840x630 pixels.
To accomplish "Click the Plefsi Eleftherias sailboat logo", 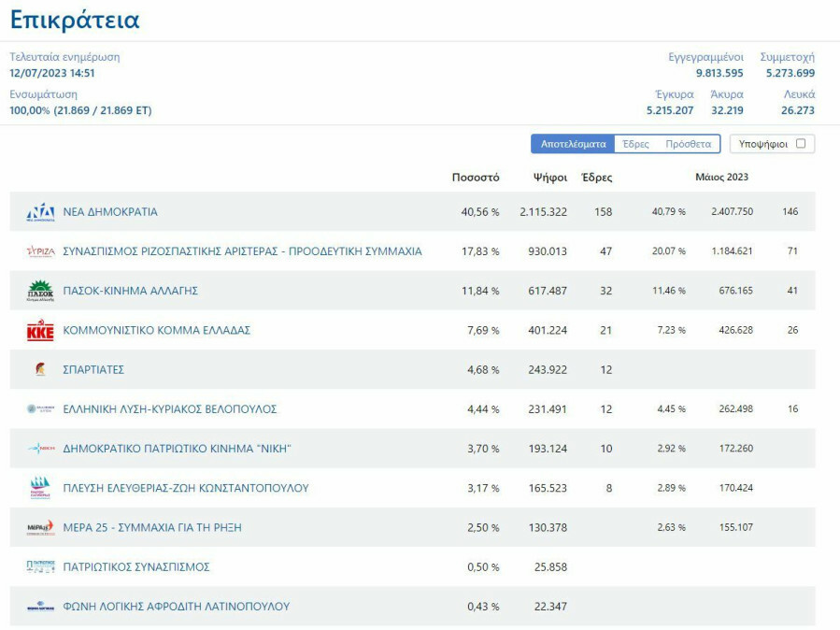I will 40,488.
